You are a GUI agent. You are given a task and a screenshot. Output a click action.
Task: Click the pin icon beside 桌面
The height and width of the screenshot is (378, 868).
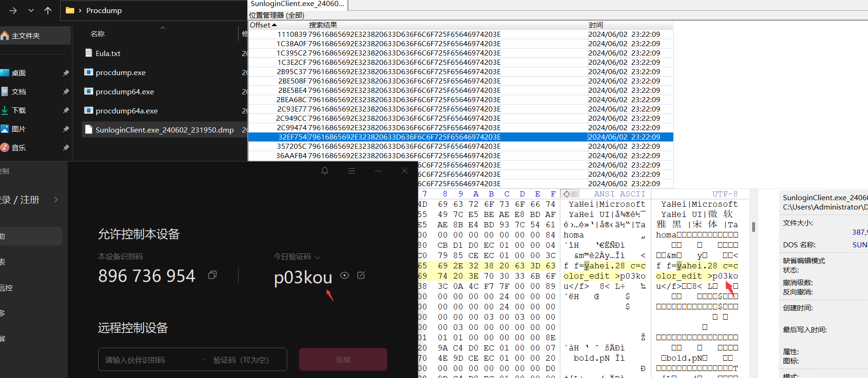[x=66, y=73]
